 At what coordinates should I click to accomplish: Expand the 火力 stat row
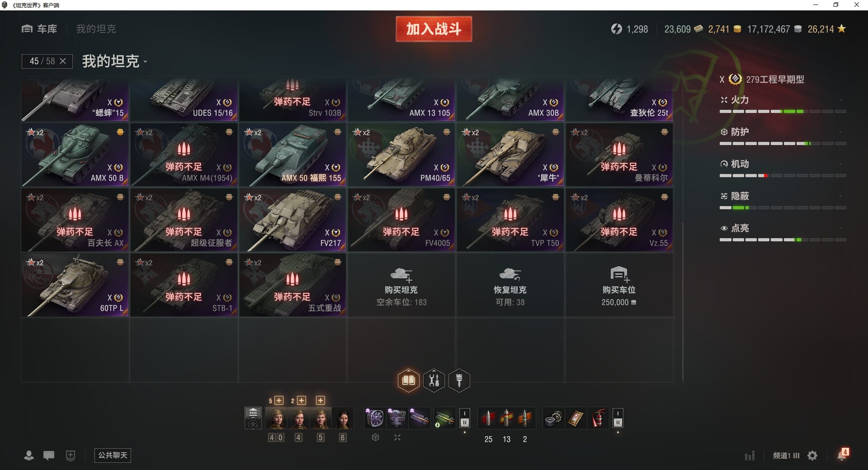783,100
